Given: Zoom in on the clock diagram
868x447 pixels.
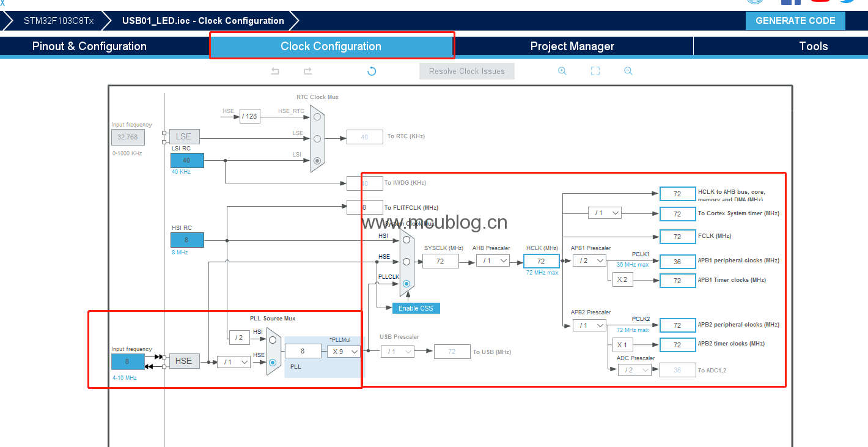Looking at the screenshot, I should click(x=562, y=71).
